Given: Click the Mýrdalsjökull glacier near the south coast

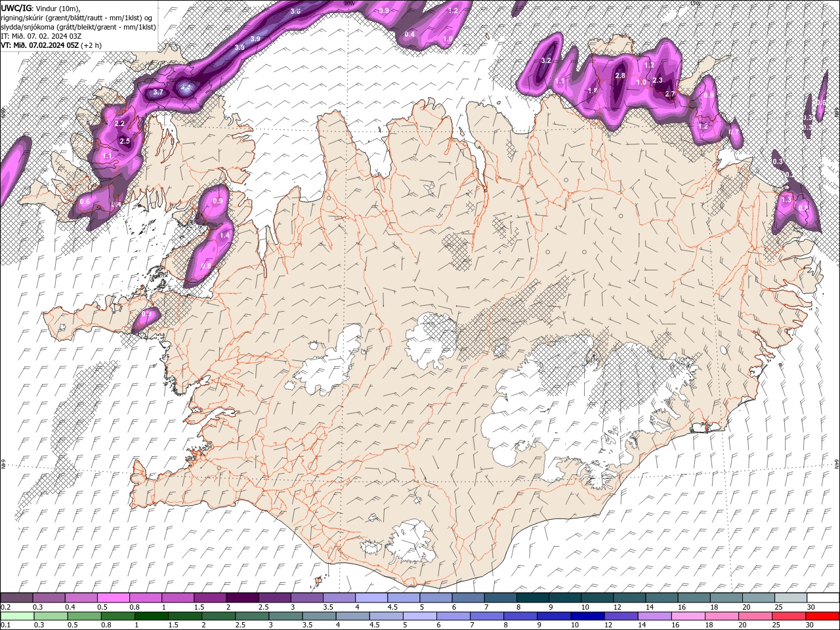Looking at the screenshot, I should click(x=410, y=541).
